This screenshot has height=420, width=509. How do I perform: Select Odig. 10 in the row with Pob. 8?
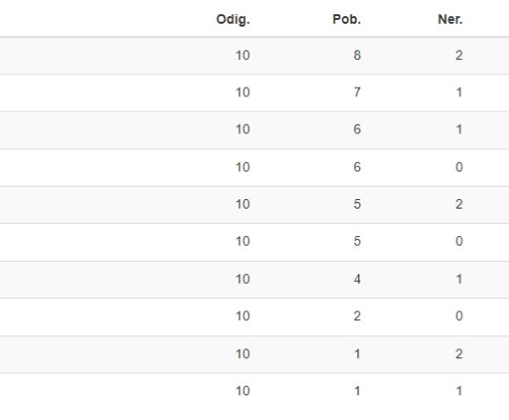(x=243, y=55)
